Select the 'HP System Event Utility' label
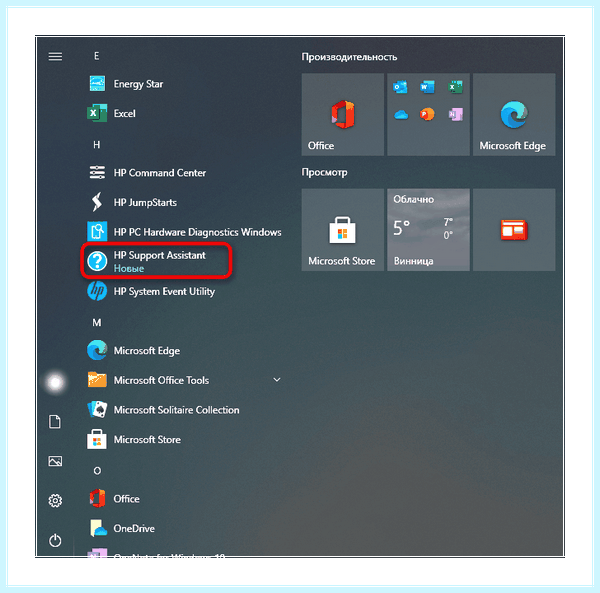Screen dimensions: 600x593 click(x=164, y=291)
